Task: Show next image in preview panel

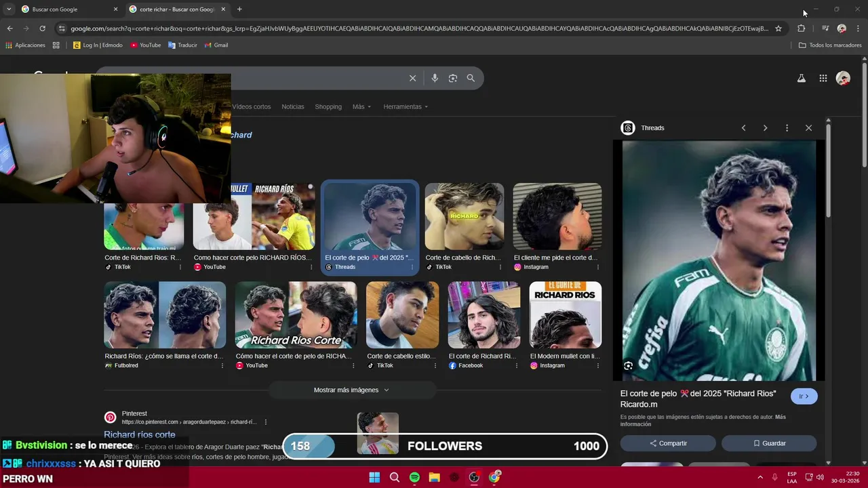Action: (x=765, y=128)
